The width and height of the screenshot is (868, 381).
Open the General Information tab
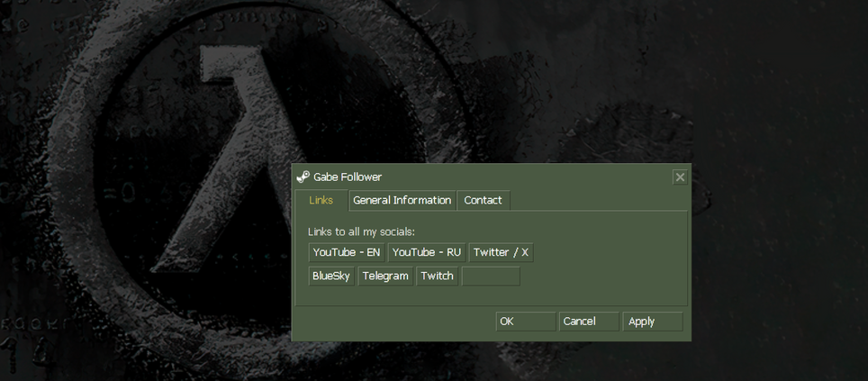point(402,201)
